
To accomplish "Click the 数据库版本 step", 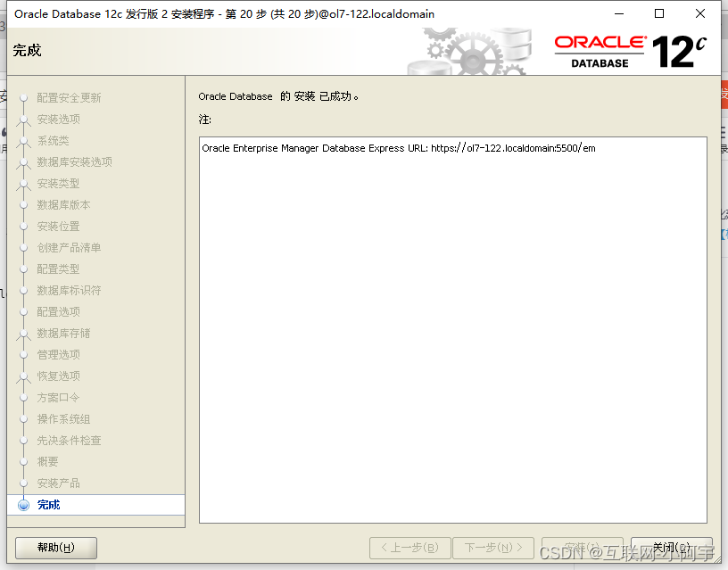I will [x=63, y=204].
